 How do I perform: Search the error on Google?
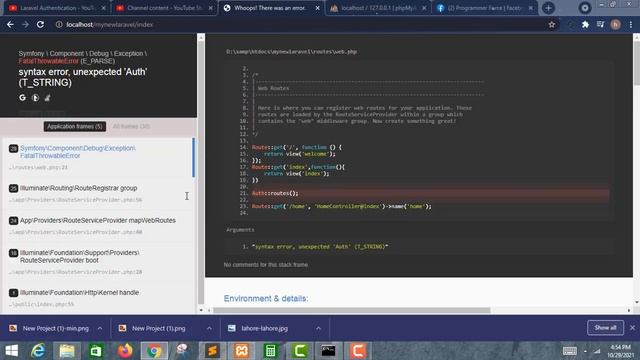22,98
